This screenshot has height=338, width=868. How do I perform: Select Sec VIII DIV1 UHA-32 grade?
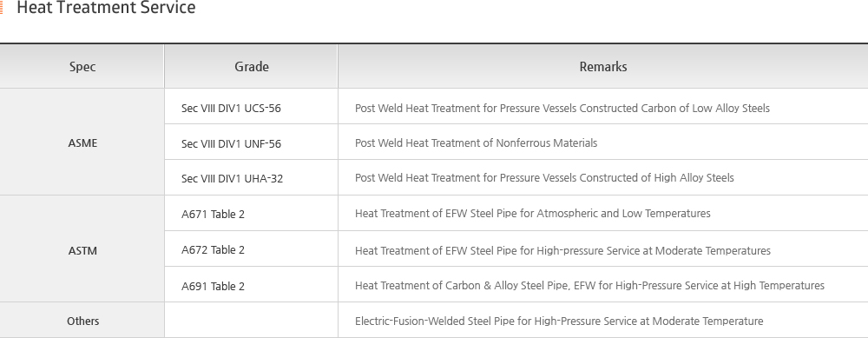coord(232,178)
